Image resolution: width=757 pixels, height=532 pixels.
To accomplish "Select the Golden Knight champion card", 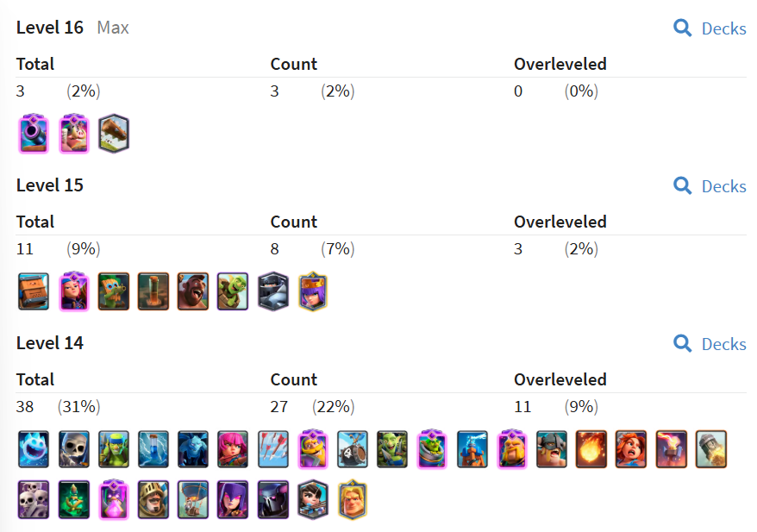I will pos(352,499).
